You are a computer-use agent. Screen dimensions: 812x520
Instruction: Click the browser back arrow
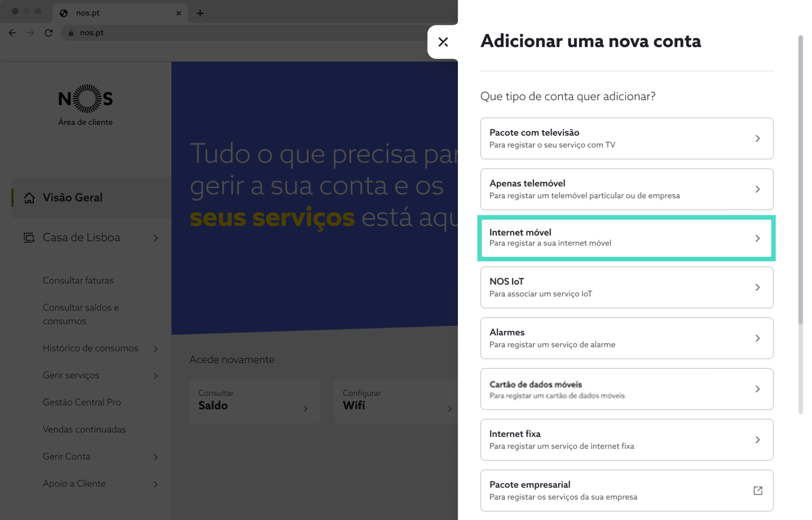click(13, 33)
